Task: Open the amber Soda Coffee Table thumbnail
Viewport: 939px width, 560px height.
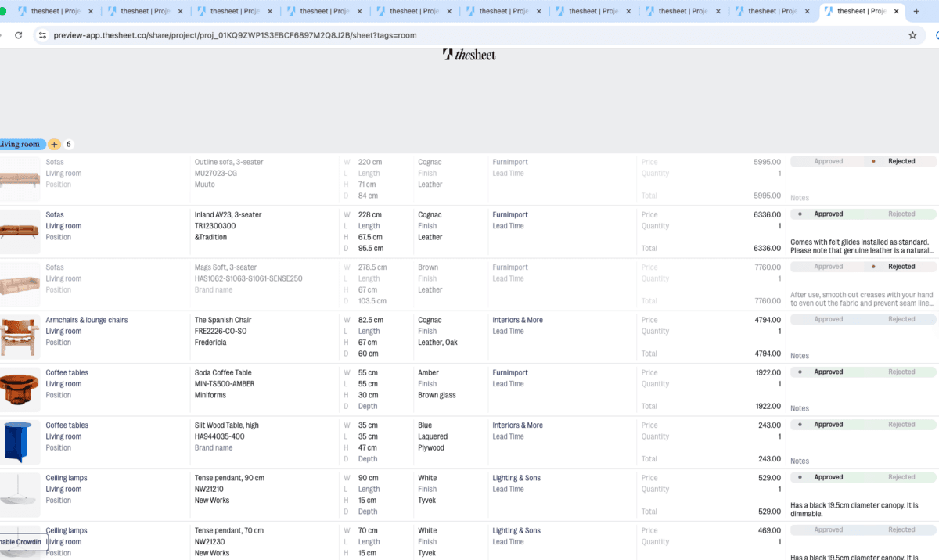Action: click(x=20, y=389)
